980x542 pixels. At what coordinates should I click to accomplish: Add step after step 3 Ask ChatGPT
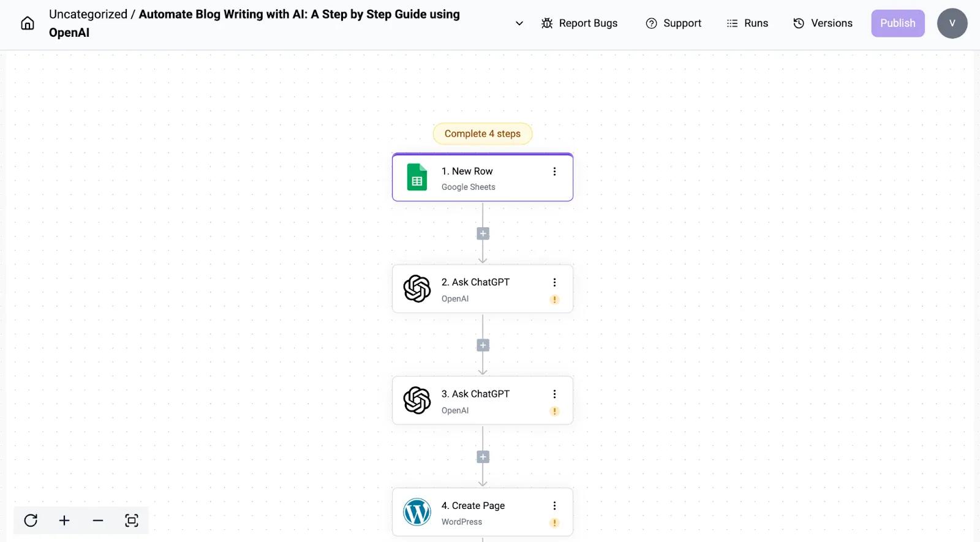coord(483,457)
